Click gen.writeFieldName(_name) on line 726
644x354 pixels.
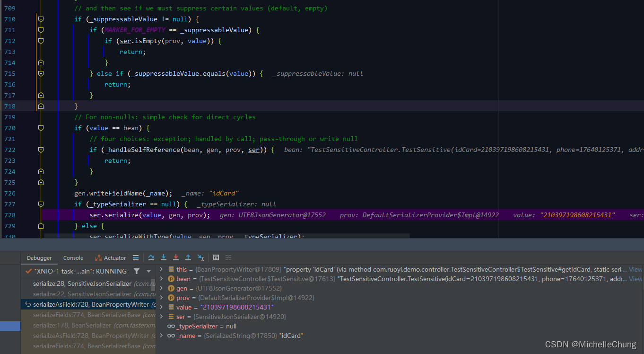pyautogui.click(x=123, y=193)
